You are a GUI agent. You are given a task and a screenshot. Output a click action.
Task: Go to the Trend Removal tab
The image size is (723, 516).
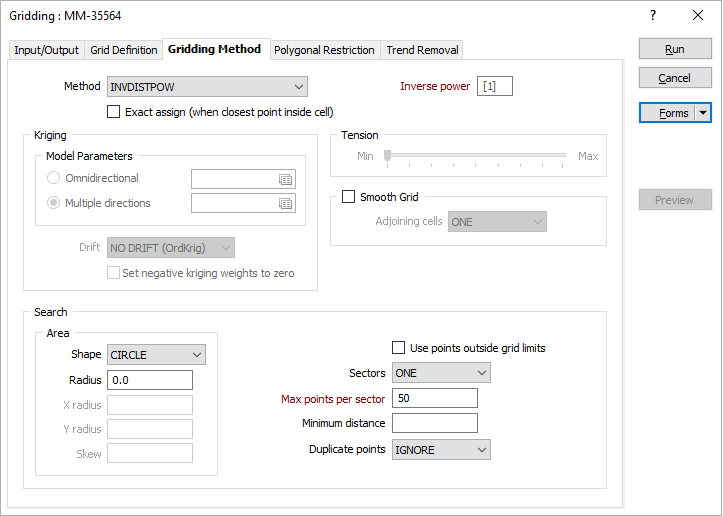422,50
